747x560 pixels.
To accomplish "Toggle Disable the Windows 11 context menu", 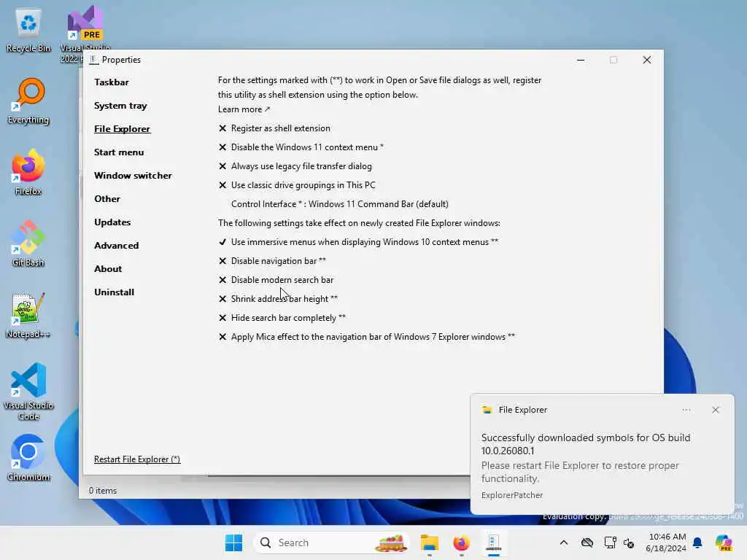I will (x=301, y=147).
